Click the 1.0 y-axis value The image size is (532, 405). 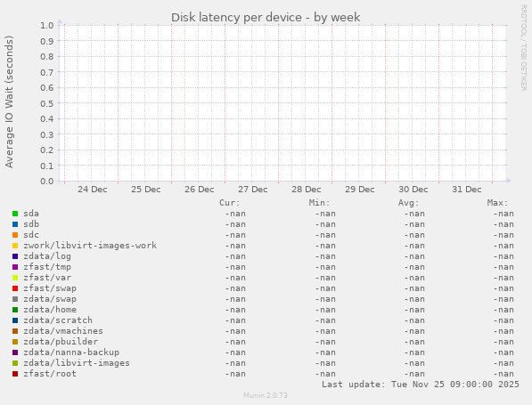click(x=47, y=26)
